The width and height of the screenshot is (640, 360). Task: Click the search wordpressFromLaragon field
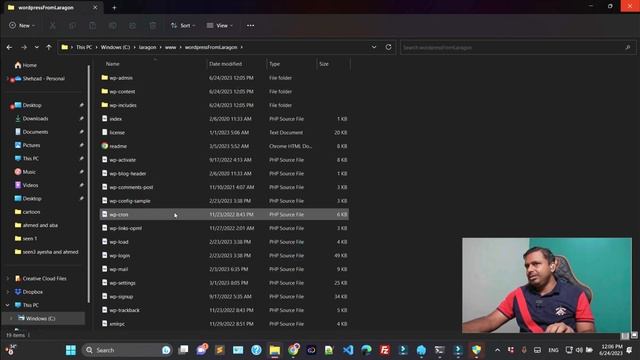pyautogui.click(x=518, y=48)
